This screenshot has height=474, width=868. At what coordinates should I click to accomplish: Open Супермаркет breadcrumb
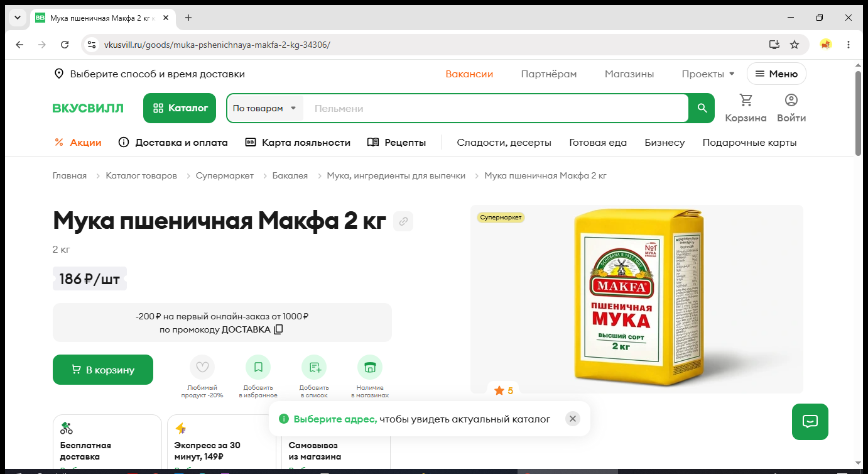(225, 176)
